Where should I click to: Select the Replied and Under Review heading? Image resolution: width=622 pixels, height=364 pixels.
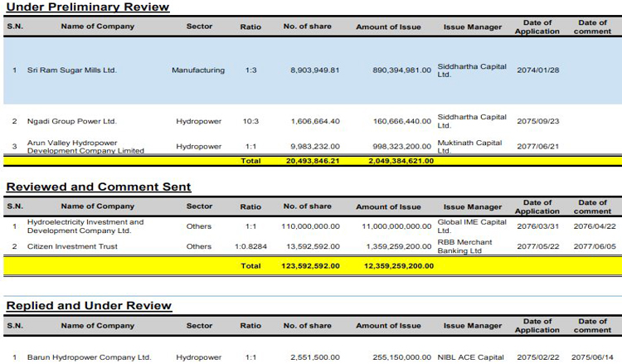pyautogui.click(x=90, y=306)
